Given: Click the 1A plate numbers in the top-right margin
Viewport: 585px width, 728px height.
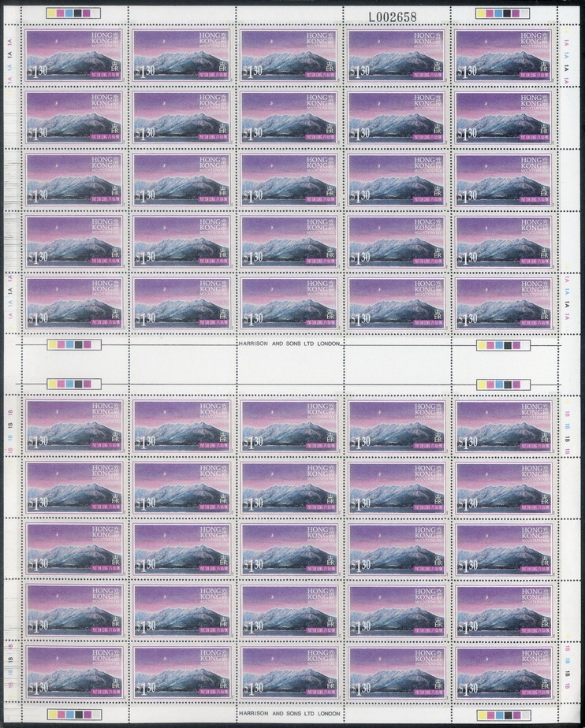Looking at the screenshot, I should point(566,55).
